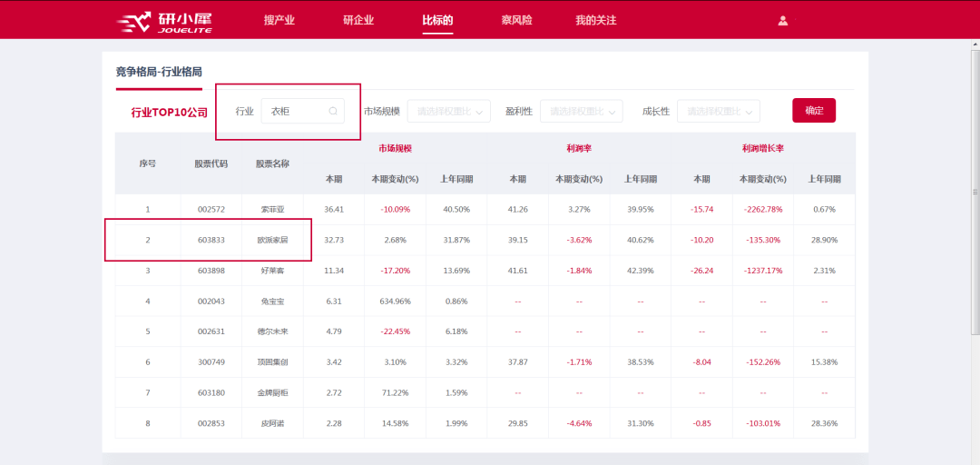The height and width of the screenshot is (465, 980).
Task: Click the 行业TOP10公司 heading
Action: [x=170, y=113]
